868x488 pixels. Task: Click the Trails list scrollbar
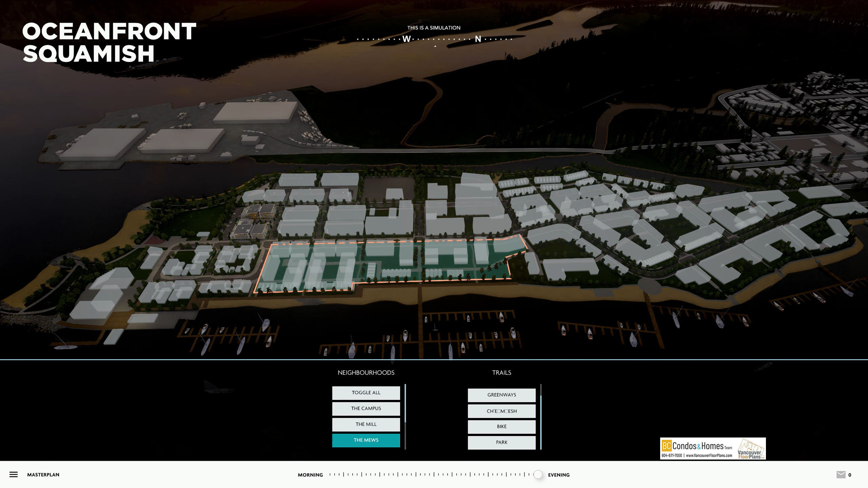pyautogui.click(x=541, y=417)
